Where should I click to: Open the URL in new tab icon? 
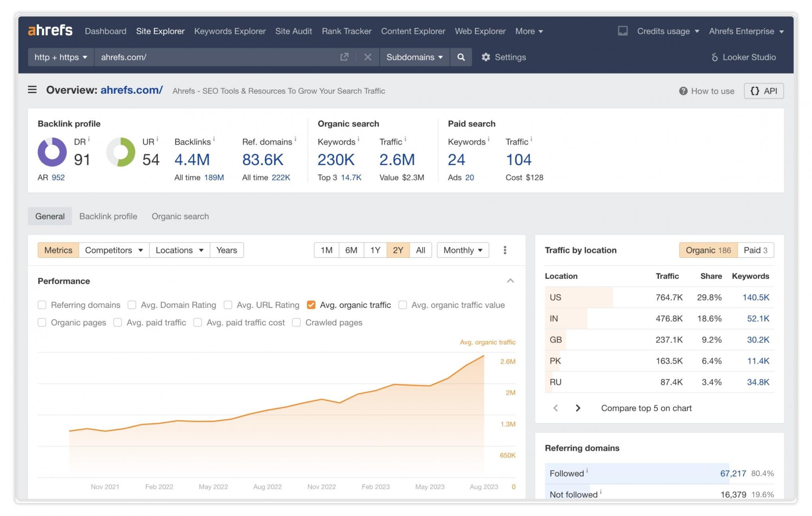344,57
